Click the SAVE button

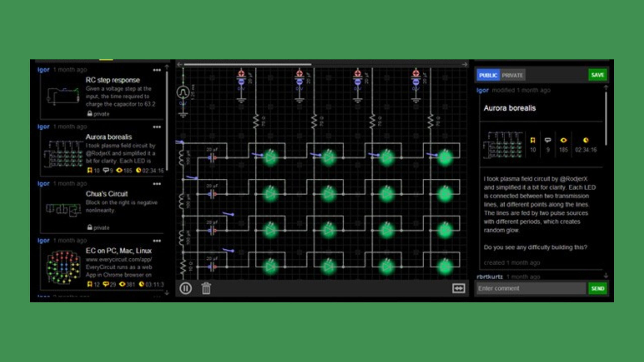coord(597,75)
